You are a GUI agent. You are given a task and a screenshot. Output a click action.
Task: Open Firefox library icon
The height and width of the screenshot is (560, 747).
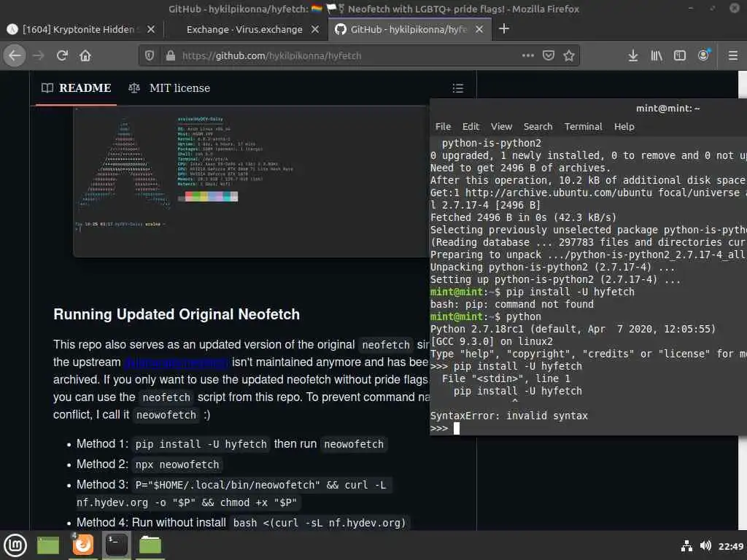coord(657,55)
